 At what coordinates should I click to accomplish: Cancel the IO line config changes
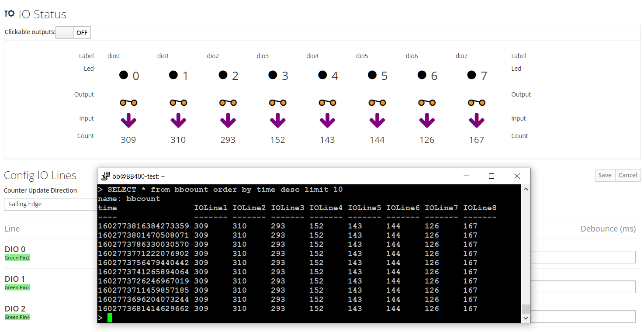coord(628,175)
